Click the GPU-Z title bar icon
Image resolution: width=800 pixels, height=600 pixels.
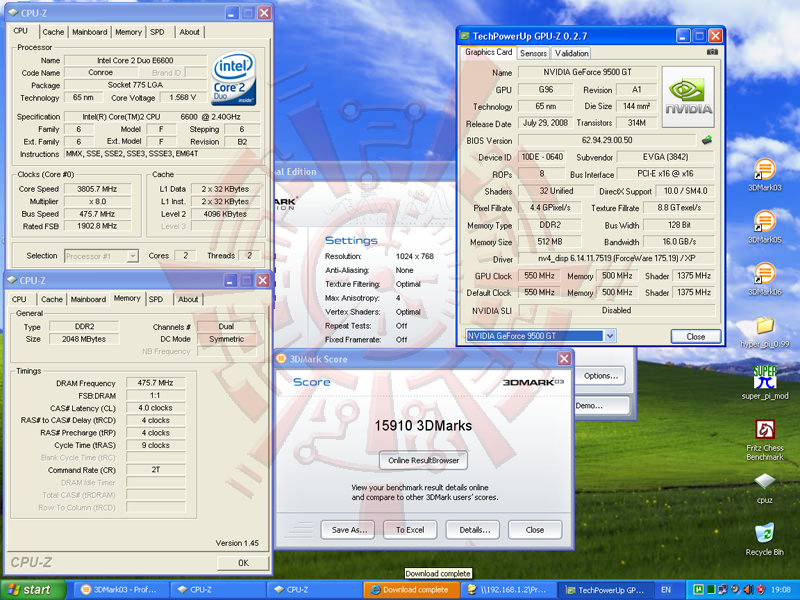point(465,36)
